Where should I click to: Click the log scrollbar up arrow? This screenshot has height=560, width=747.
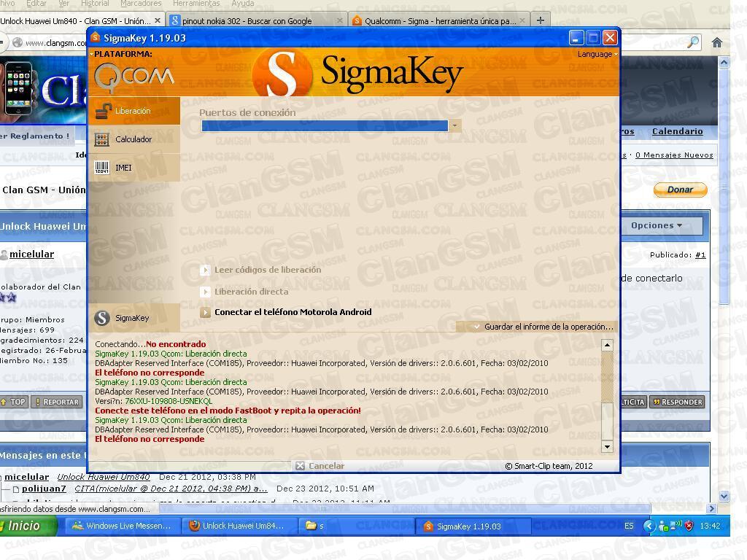point(607,345)
